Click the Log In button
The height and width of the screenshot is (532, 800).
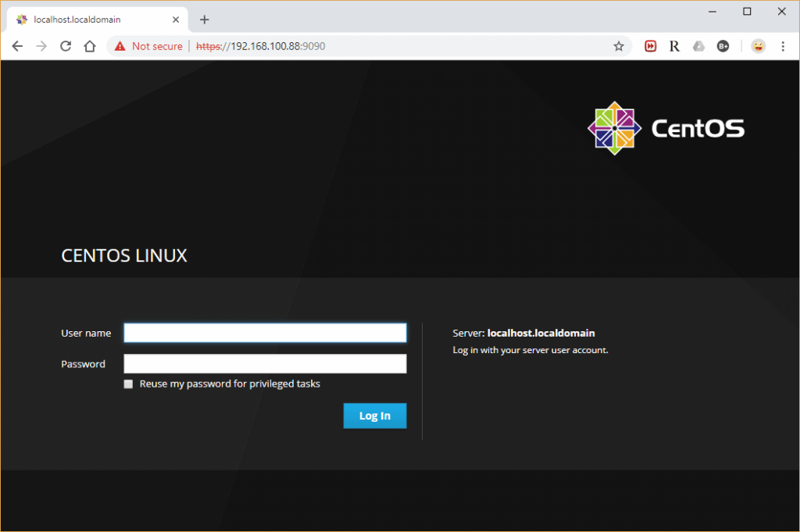[x=375, y=416]
